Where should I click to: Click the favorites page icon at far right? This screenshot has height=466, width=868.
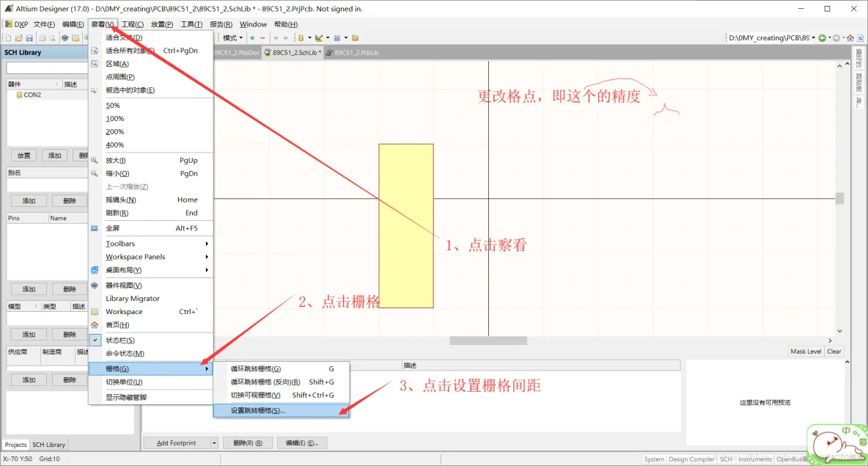point(860,38)
